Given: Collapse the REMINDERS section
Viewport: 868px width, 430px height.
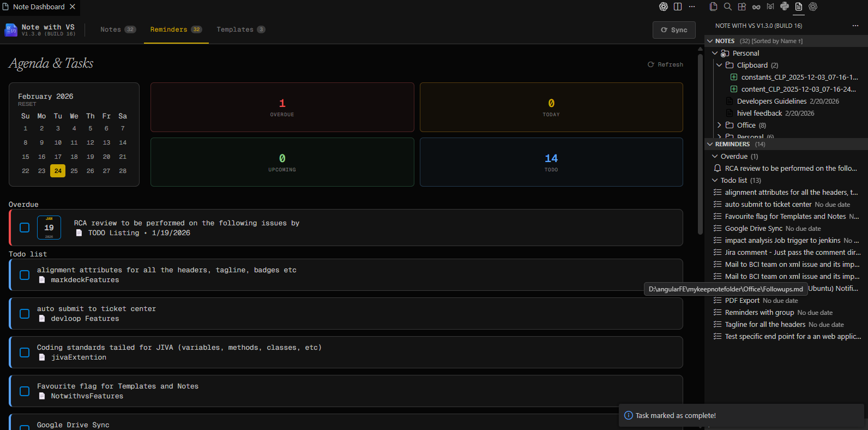Looking at the screenshot, I should coord(710,144).
